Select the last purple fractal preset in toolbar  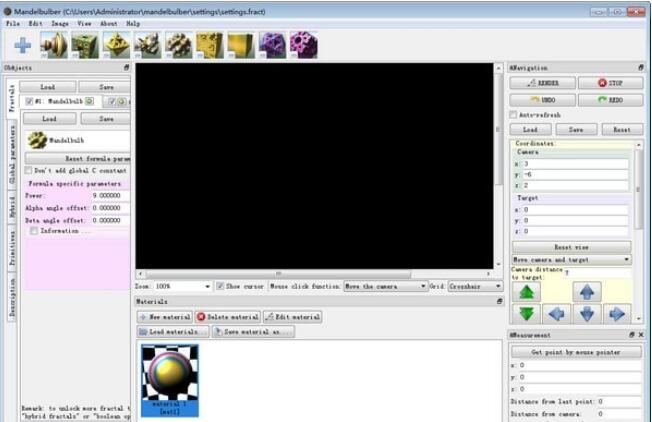pos(303,45)
